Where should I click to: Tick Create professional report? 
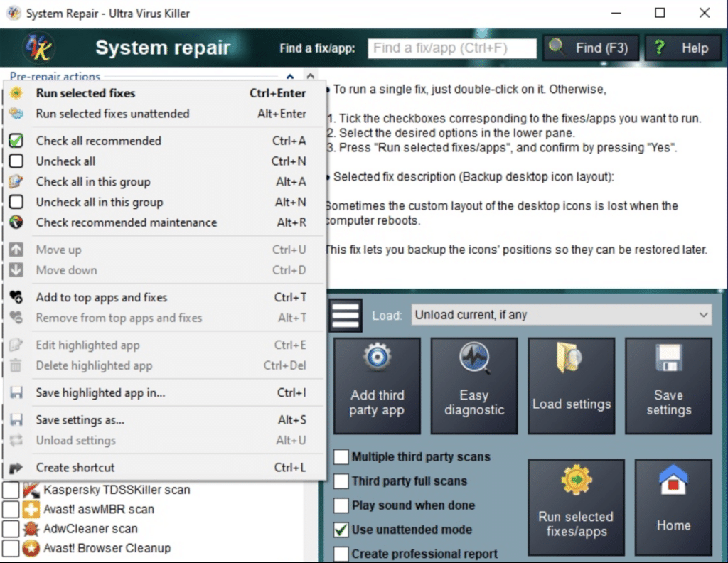coord(341,554)
